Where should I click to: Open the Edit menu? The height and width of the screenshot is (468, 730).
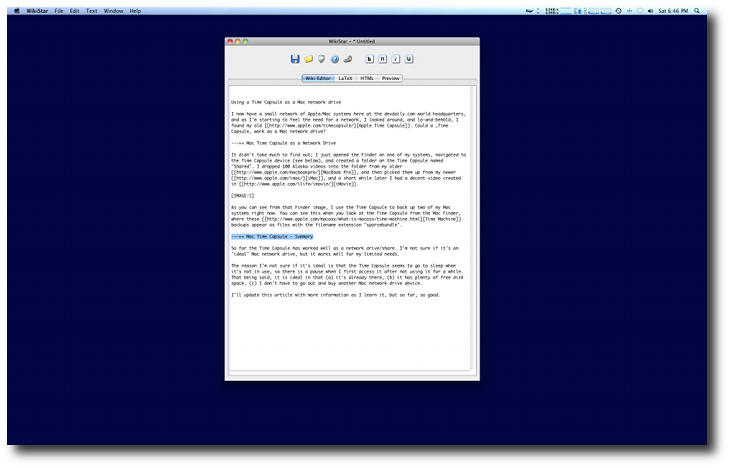[x=74, y=11]
